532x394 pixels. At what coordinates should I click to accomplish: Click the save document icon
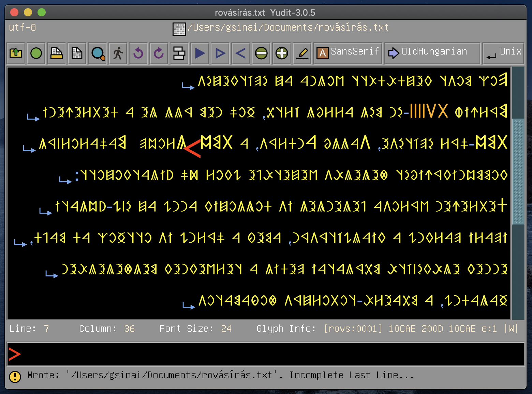click(x=57, y=53)
